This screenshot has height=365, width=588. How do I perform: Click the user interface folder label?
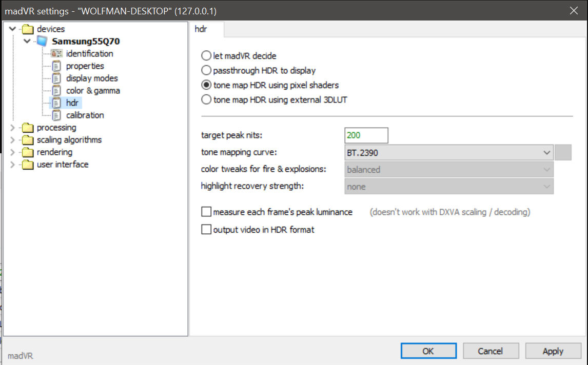tap(63, 165)
